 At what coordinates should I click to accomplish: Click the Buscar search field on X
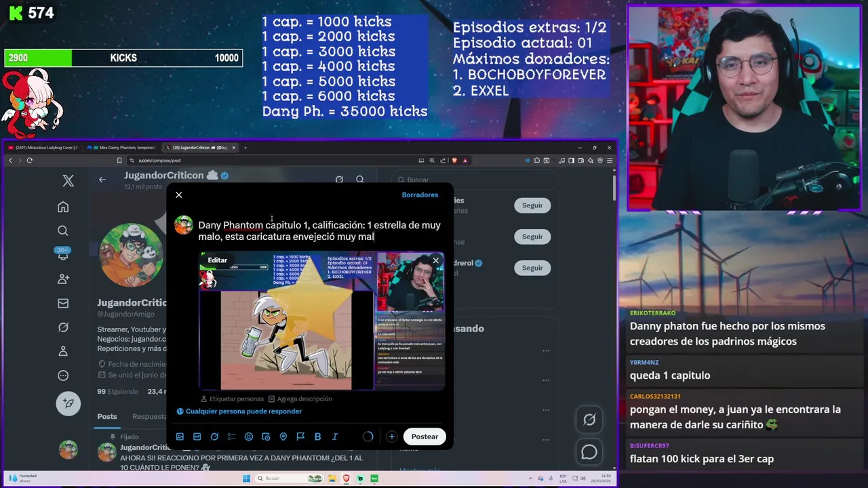click(x=475, y=180)
